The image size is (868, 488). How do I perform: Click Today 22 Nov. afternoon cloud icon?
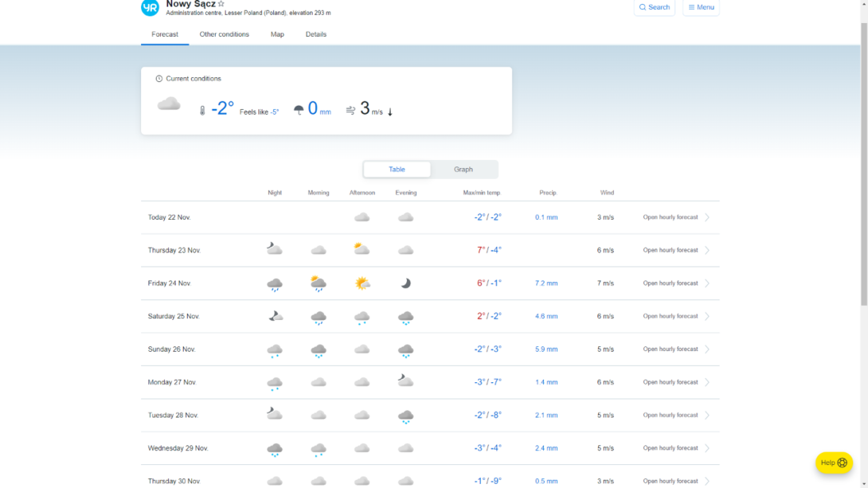click(362, 217)
